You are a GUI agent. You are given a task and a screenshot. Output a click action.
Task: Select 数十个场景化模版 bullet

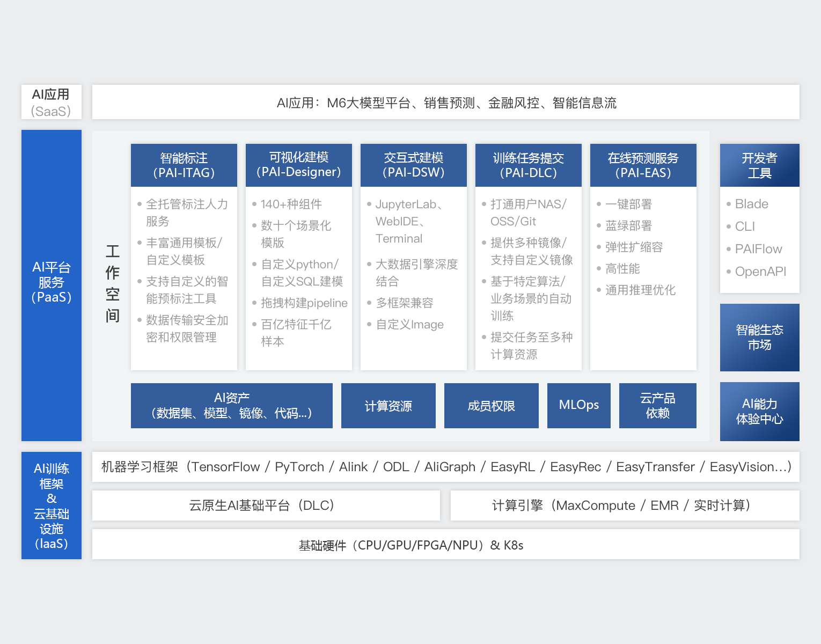tap(292, 234)
